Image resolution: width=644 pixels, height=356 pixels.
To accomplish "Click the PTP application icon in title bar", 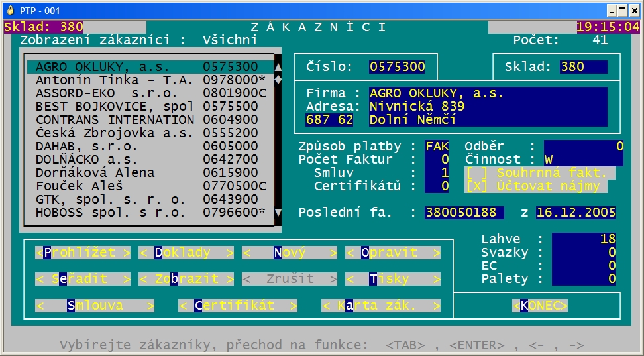I will coord(9,10).
